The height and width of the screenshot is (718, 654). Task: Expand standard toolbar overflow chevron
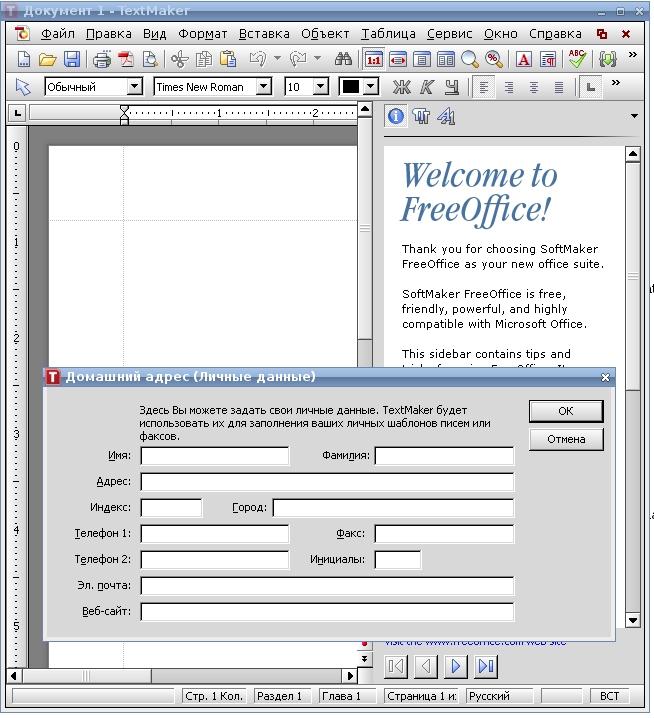tap(632, 55)
